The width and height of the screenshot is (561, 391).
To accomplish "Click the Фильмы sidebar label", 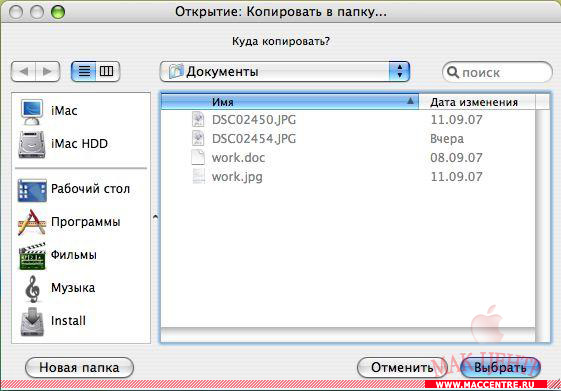I will 74,255.
